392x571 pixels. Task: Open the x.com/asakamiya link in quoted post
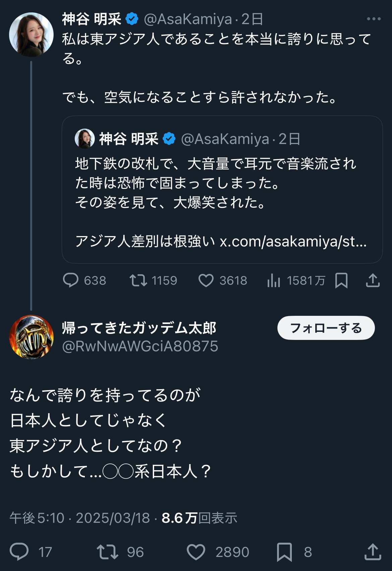click(x=293, y=241)
